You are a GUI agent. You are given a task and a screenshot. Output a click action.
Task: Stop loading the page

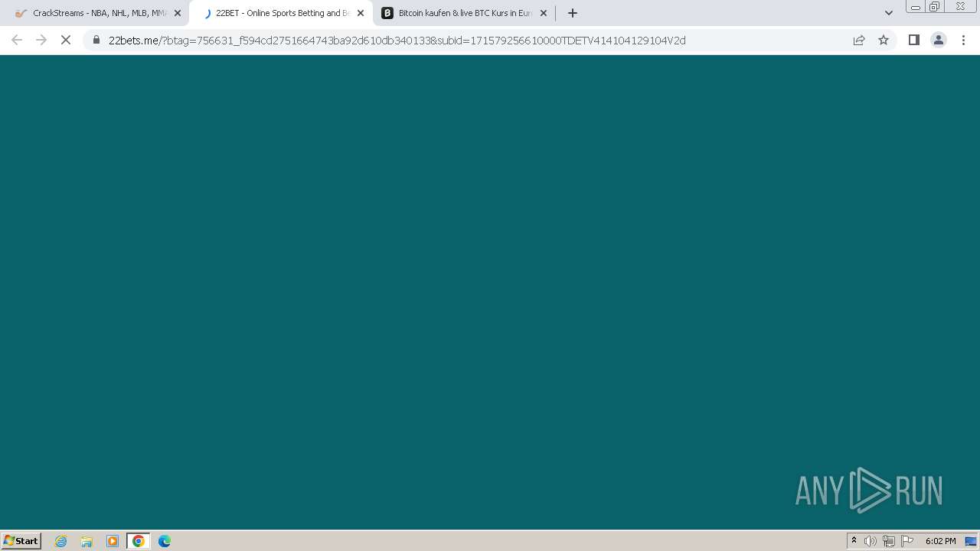(x=66, y=40)
